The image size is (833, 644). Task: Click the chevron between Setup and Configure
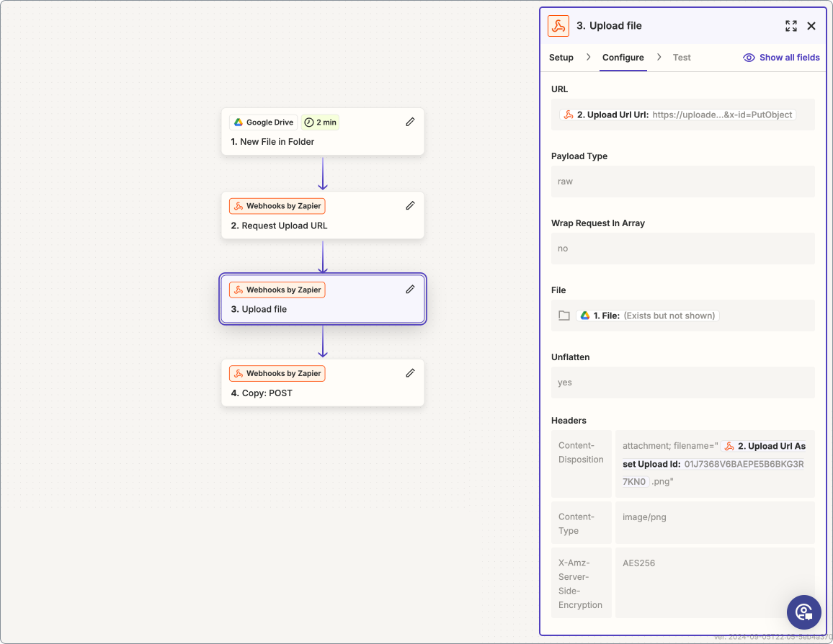tap(588, 57)
